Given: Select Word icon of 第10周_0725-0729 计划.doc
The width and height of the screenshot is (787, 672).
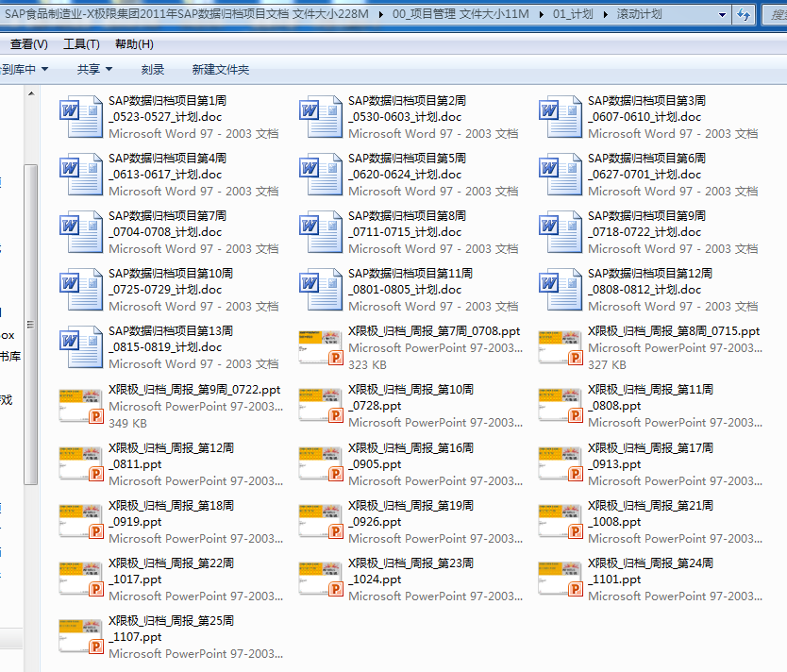Looking at the screenshot, I should [80, 290].
